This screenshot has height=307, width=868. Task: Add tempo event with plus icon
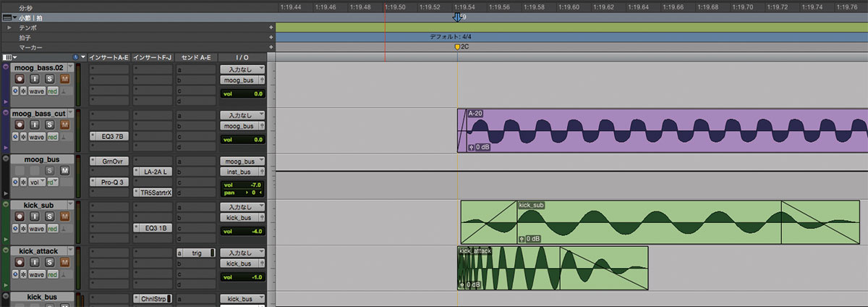pos(271,27)
